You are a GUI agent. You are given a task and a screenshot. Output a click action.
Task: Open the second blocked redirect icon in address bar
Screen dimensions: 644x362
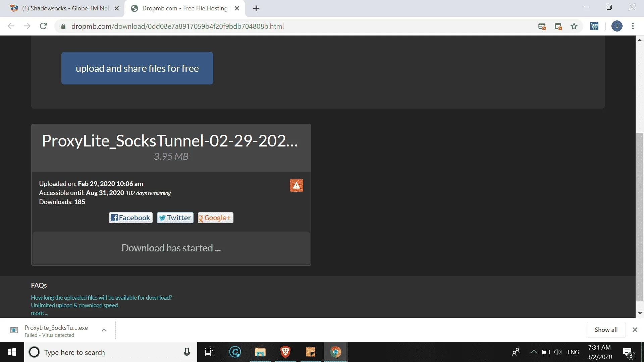tap(558, 26)
